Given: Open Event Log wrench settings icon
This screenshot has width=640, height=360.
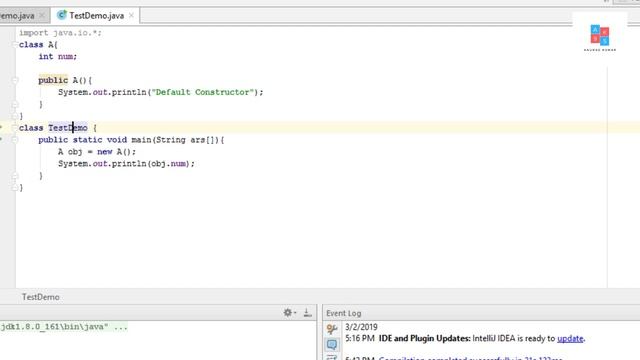Looking at the screenshot, I should pyautogui.click(x=331, y=329).
